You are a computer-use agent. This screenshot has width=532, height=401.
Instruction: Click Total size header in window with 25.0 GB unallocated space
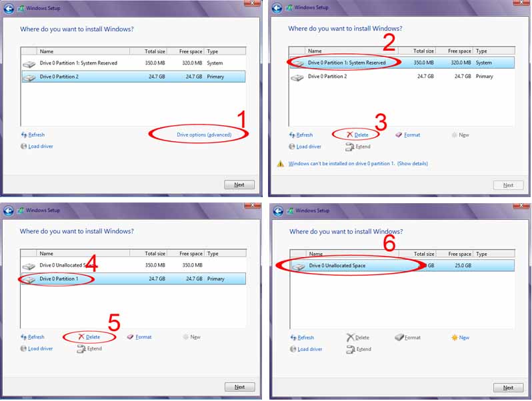pyautogui.click(x=417, y=254)
